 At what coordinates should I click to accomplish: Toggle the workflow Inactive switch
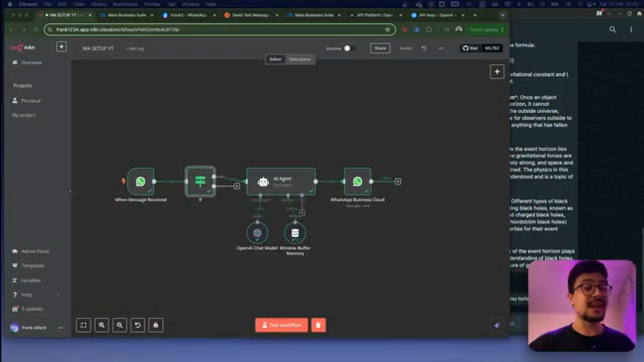click(349, 48)
